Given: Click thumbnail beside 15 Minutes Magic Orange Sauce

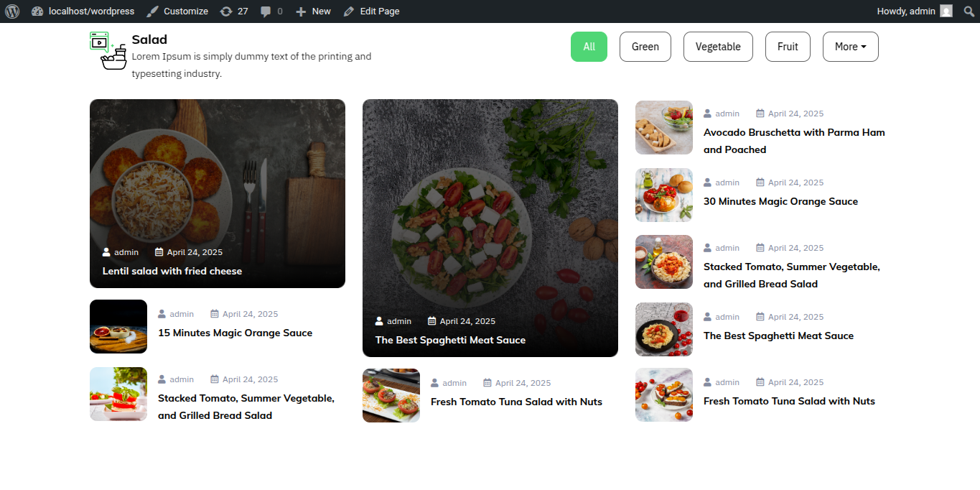Looking at the screenshot, I should pyautogui.click(x=118, y=326).
